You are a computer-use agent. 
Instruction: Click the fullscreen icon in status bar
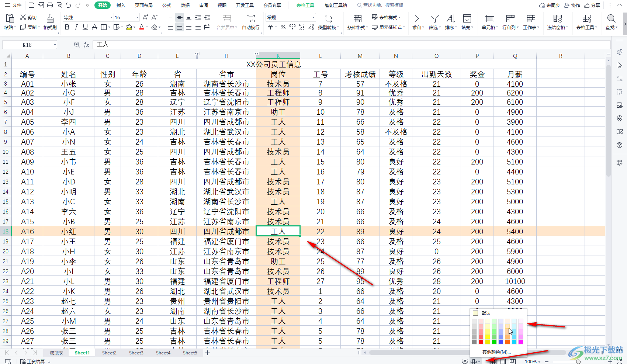click(x=619, y=361)
